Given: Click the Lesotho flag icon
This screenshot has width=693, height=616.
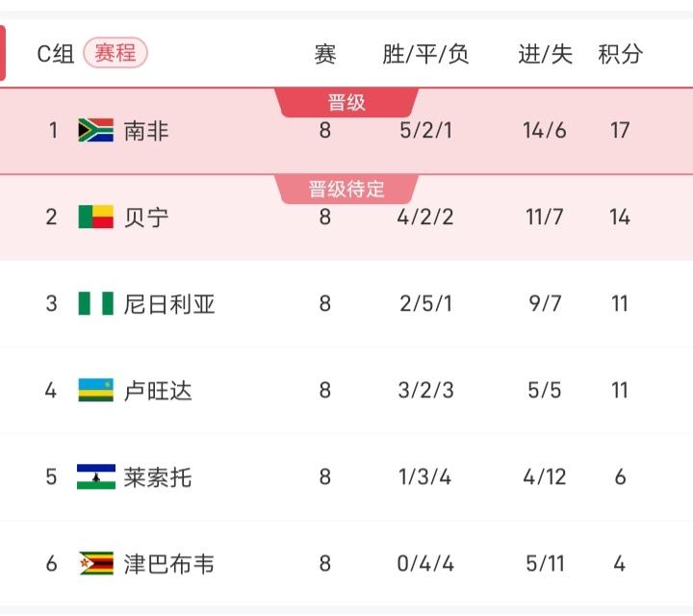Looking at the screenshot, I should pyautogui.click(x=96, y=476).
